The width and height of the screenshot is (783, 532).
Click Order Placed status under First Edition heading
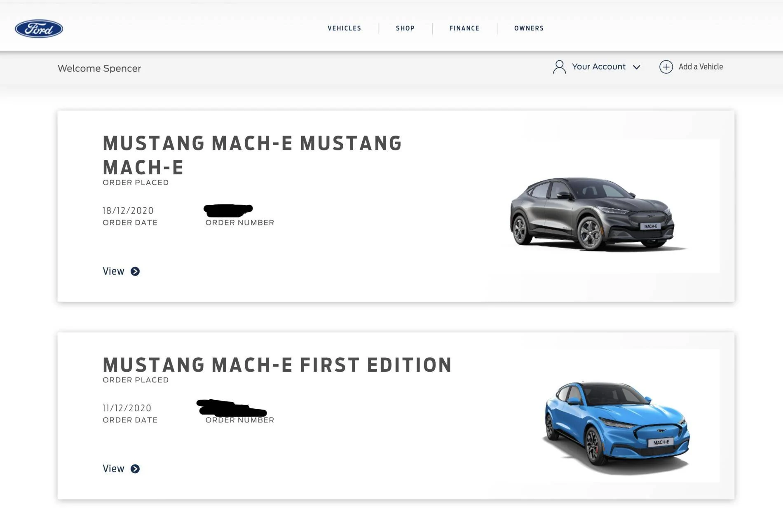click(136, 380)
